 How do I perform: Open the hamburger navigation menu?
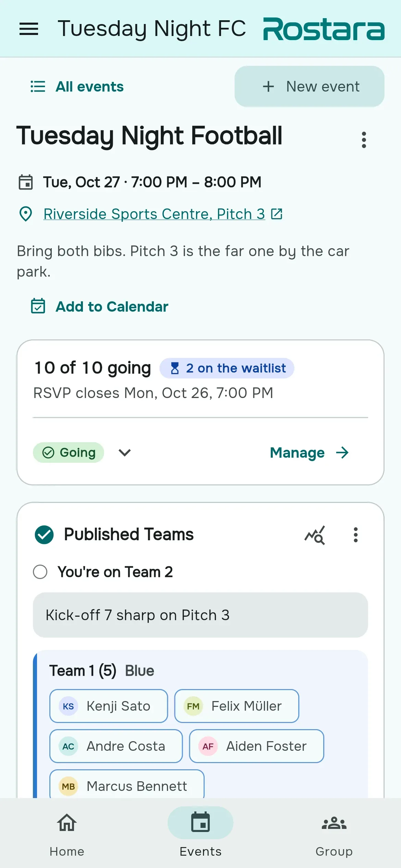(29, 29)
